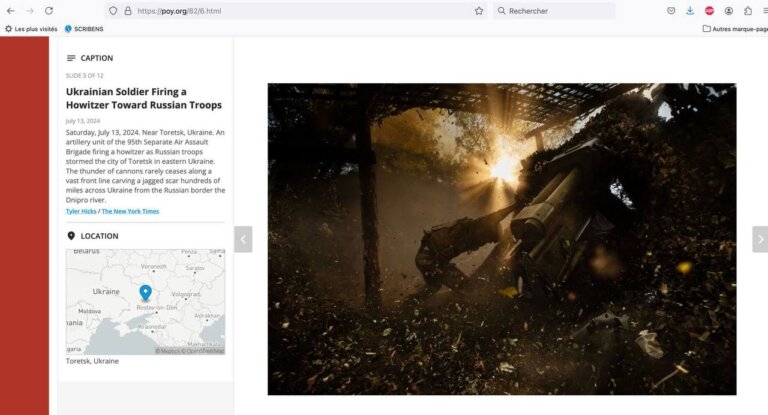Reload the page with refresh icon
The image size is (768, 415).
click(49, 11)
